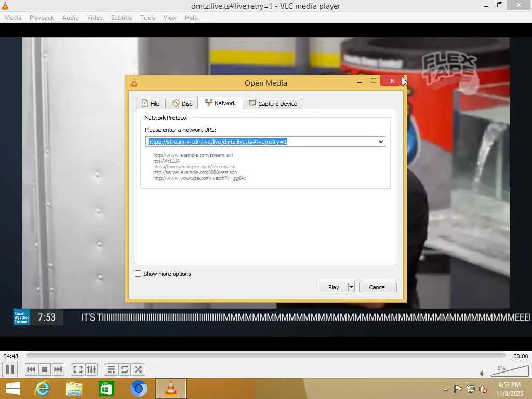This screenshot has width=532, height=399.
Task: Select the Network tab
Action: click(220, 103)
